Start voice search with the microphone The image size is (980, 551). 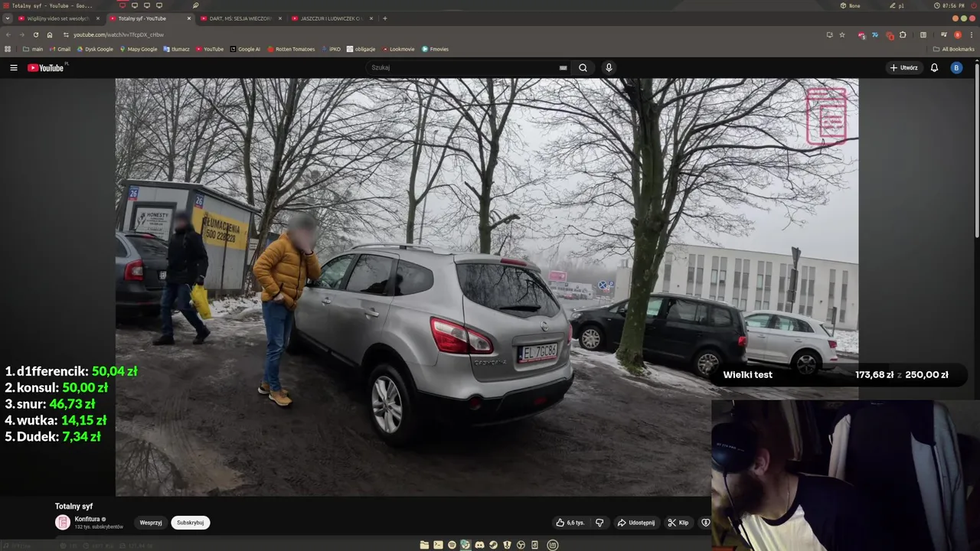[609, 67]
